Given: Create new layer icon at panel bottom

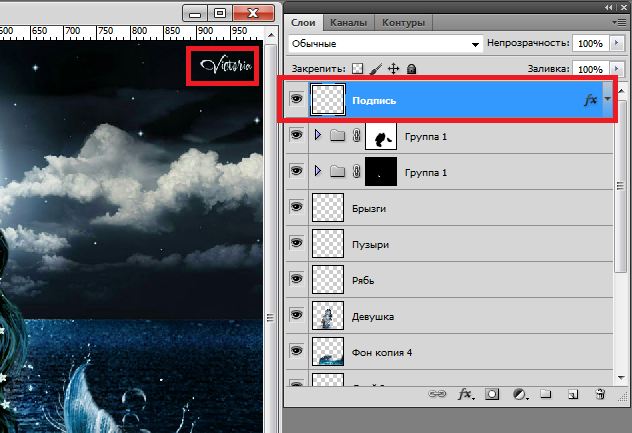Looking at the screenshot, I should pyautogui.click(x=573, y=394).
